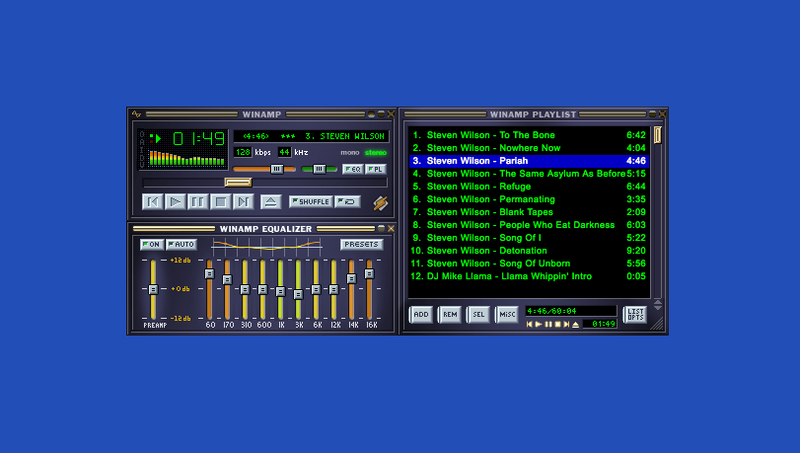The image size is (800, 453).
Task: Click the Previous track button in main window
Action: coord(153,202)
